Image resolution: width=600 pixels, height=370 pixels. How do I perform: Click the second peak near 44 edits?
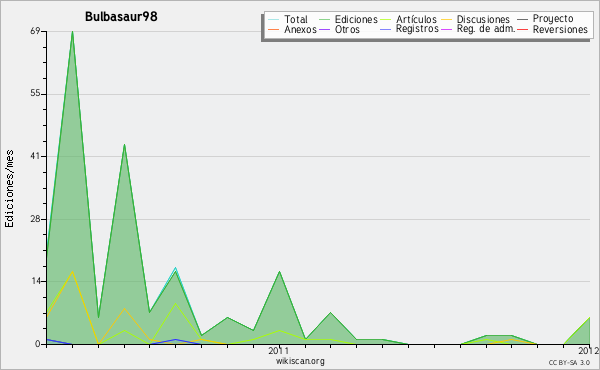(x=124, y=145)
